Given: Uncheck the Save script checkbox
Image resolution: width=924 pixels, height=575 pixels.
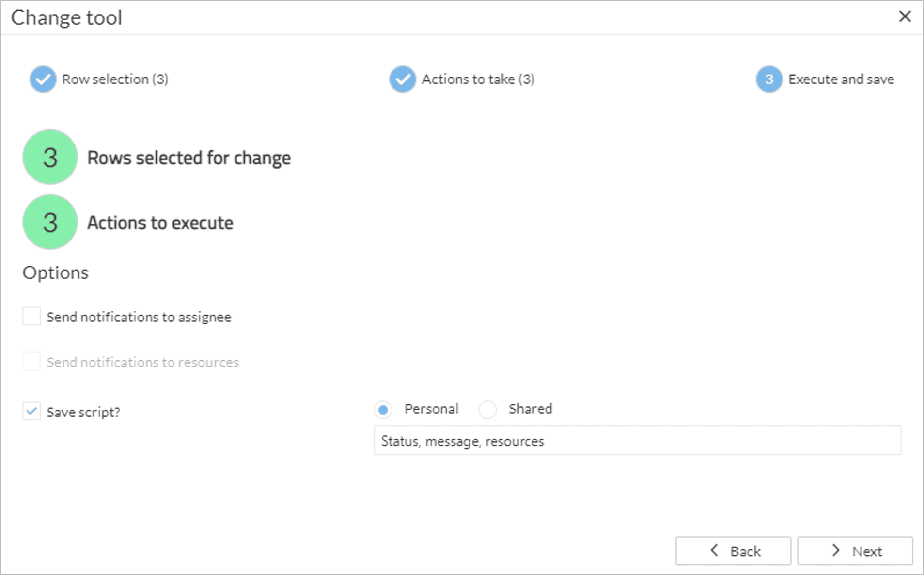Looking at the screenshot, I should [31, 411].
